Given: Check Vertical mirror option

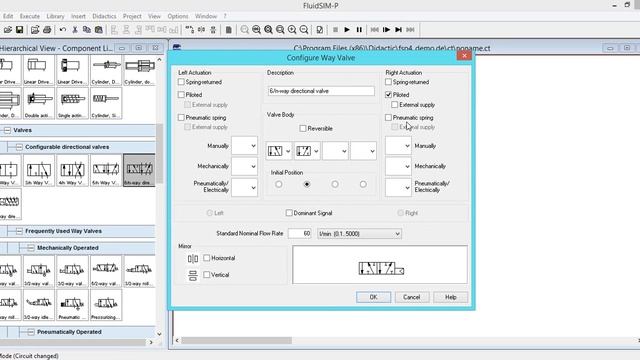Looking at the screenshot, I should [x=207, y=275].
